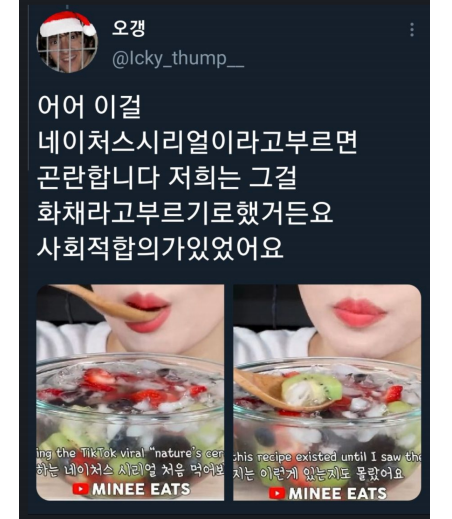Click the YouTube logo in left image
Image resolution: width=452 pixels, height=519 pixels.
[80, 489]
